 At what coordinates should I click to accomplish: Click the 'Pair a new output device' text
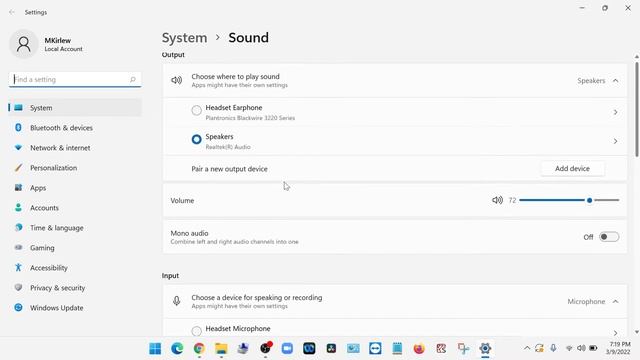click(229, 169)
